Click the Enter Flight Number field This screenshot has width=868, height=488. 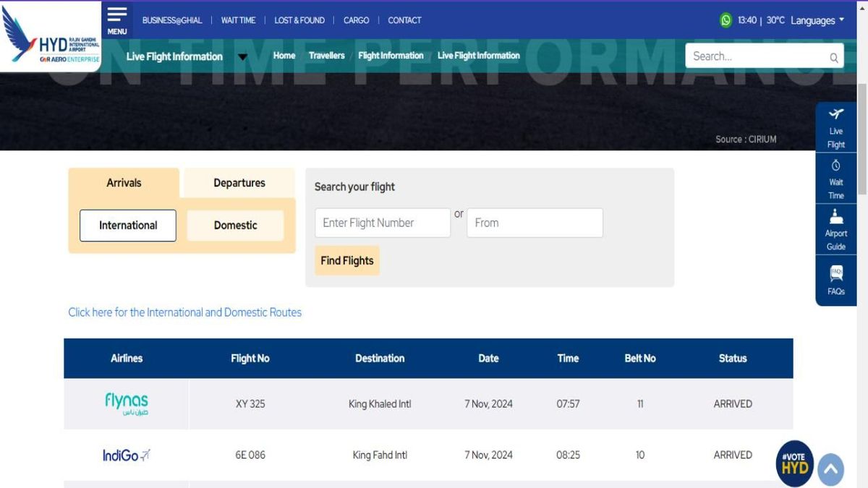382,223
